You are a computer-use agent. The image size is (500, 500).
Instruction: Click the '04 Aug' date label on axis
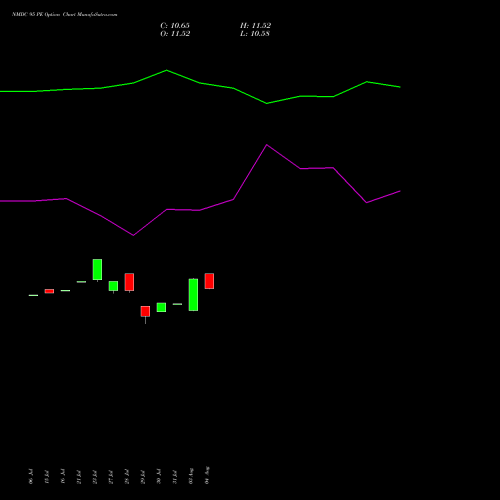(x=207, y=475)
